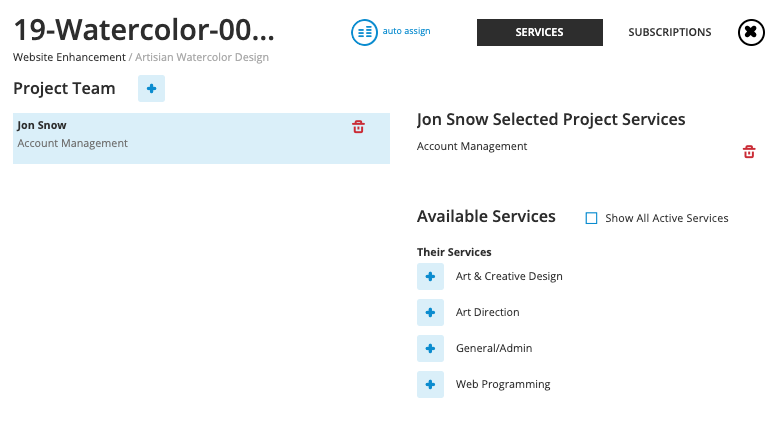Switch to the Services tab
The image size is (777, 428).
click(539, 32)
